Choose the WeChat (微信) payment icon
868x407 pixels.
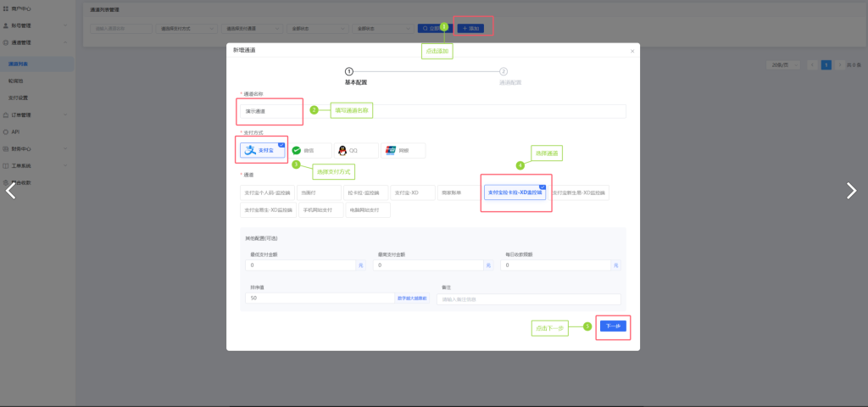pyautogui.click(x=309, y=150)
